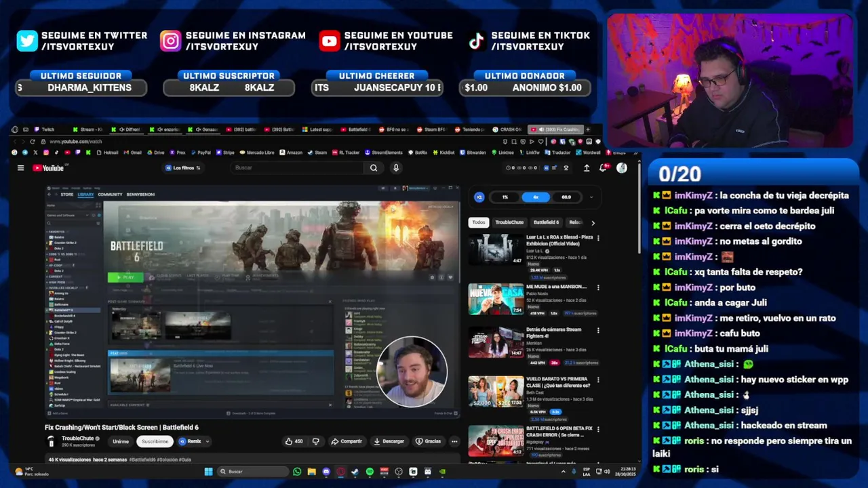
Task: Like the video with thumbs-up 450
Action: (x=294, y=441)
